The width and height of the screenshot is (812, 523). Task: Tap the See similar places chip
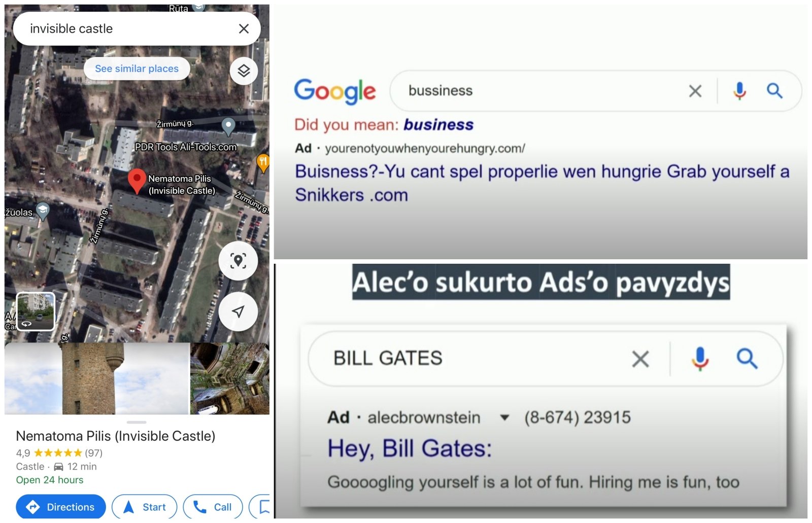(137, 68)
